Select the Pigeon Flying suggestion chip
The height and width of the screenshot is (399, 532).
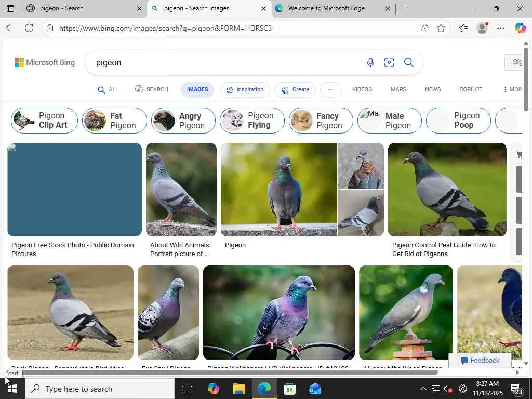coord(252,121)
